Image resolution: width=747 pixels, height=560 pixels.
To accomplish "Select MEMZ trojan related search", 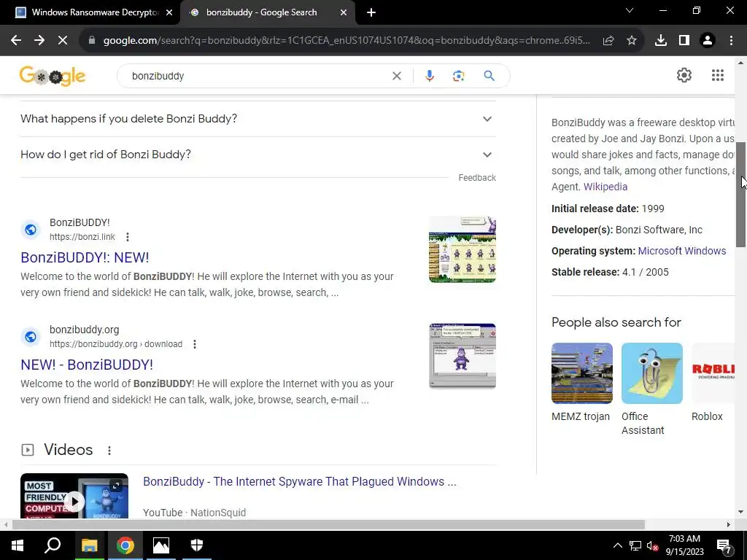I will tap(581, 382).
